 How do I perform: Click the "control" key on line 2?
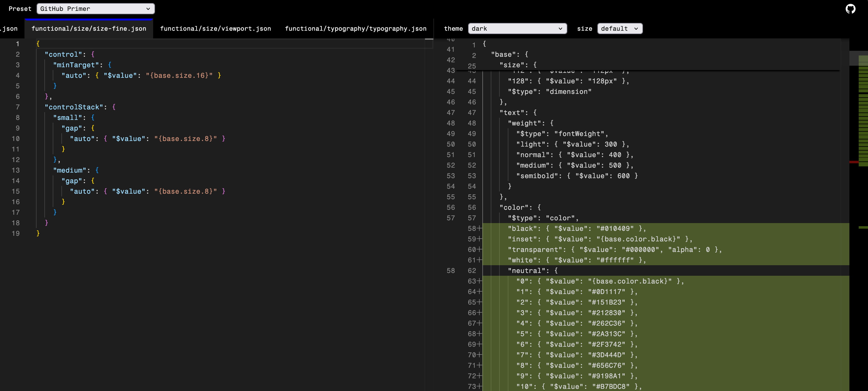point(63,54)
